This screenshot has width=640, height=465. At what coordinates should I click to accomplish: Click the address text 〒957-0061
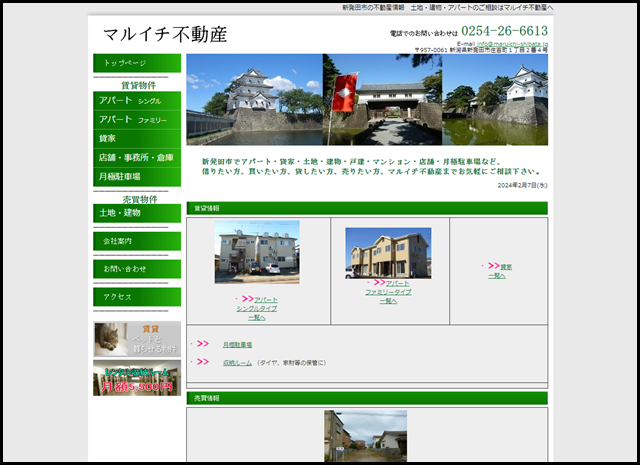pyautogui.click(x=481, y=50)
